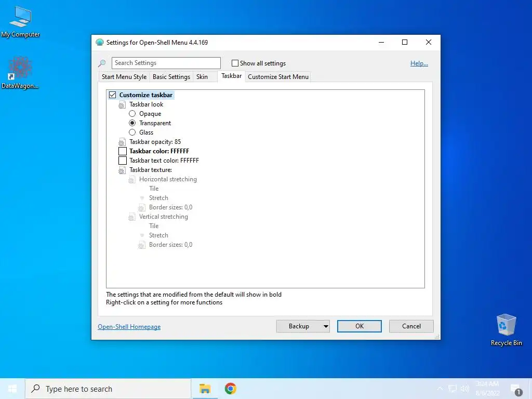Click the Backup button

coord(299,326)
